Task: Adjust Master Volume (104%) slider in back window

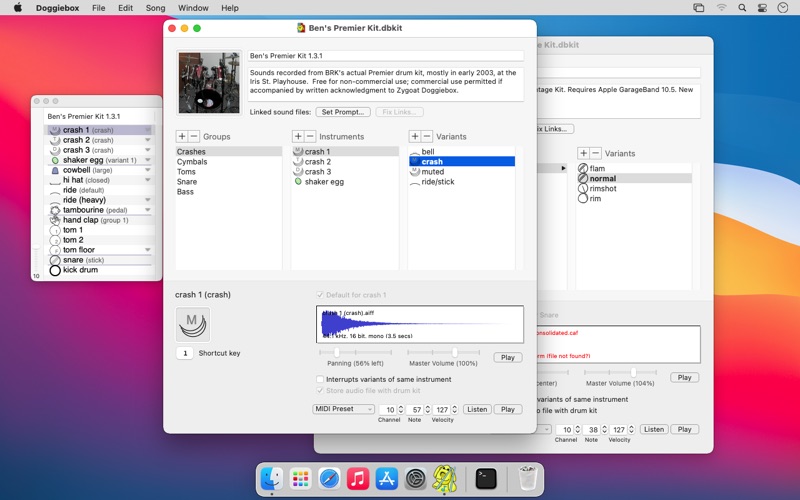Action: pos(633,372)
